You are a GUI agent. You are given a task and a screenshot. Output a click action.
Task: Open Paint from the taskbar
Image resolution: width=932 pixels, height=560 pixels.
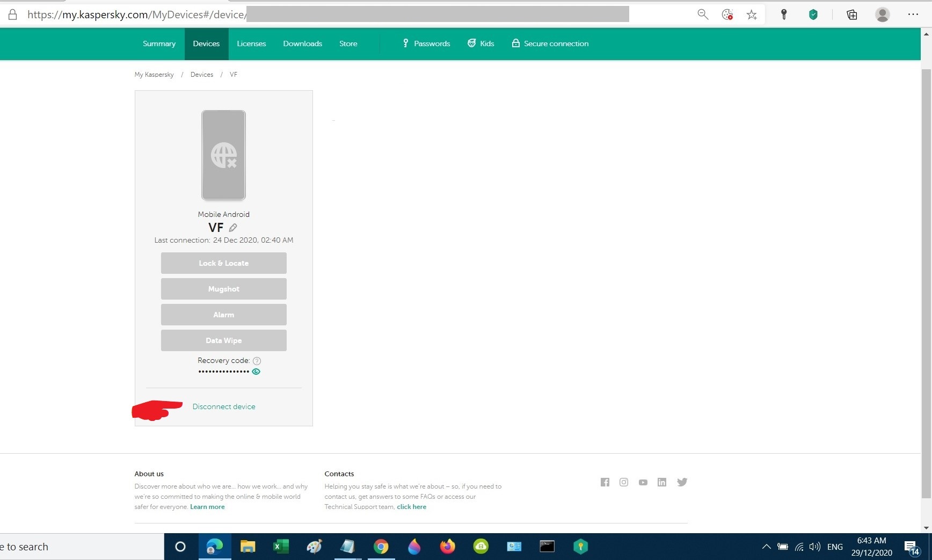pos(314,547)
